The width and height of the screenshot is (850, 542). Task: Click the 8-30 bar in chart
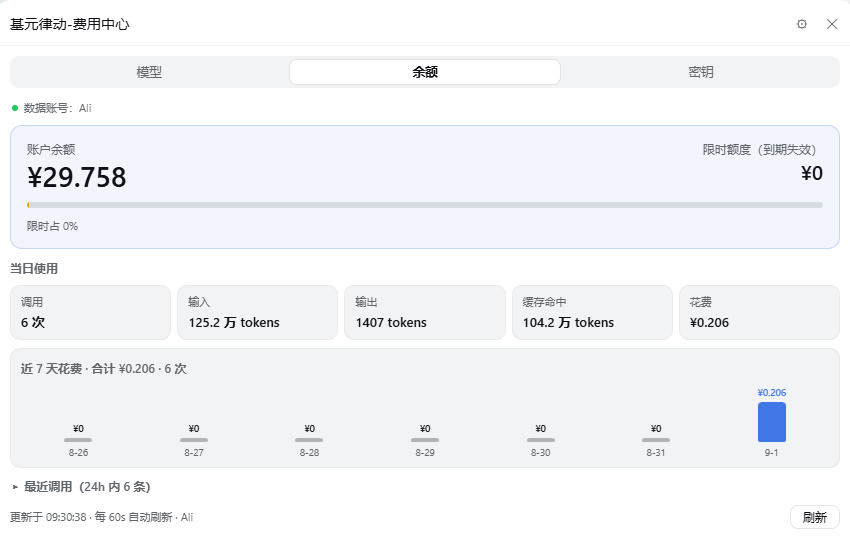[x=540, y=440]
